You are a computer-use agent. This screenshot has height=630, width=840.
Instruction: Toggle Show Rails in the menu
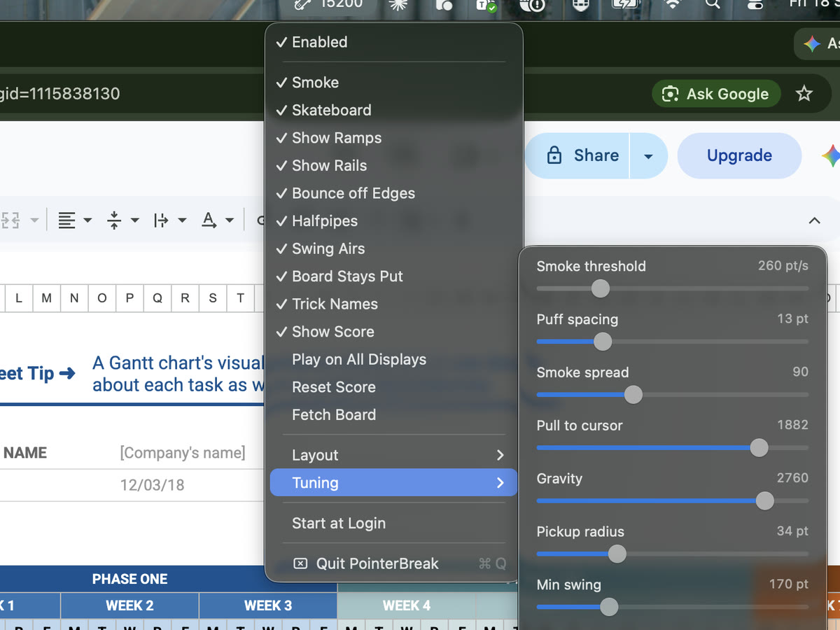tap(393, 165)
